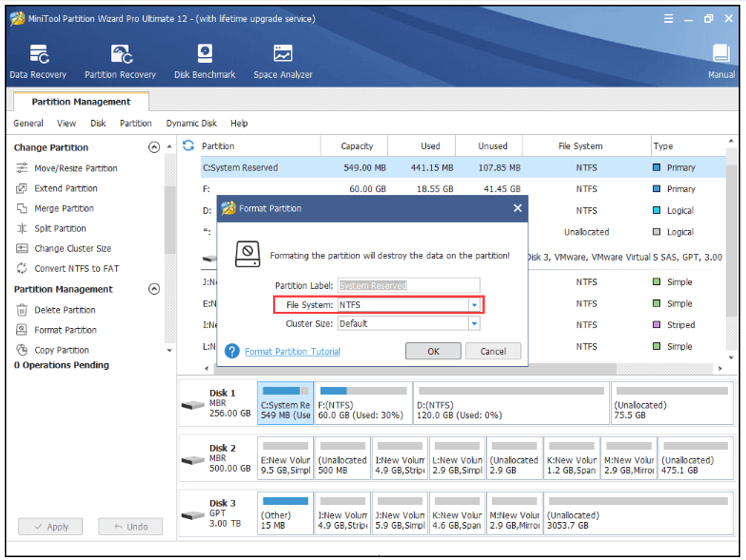Refresh the partition list

pos(188,145)
